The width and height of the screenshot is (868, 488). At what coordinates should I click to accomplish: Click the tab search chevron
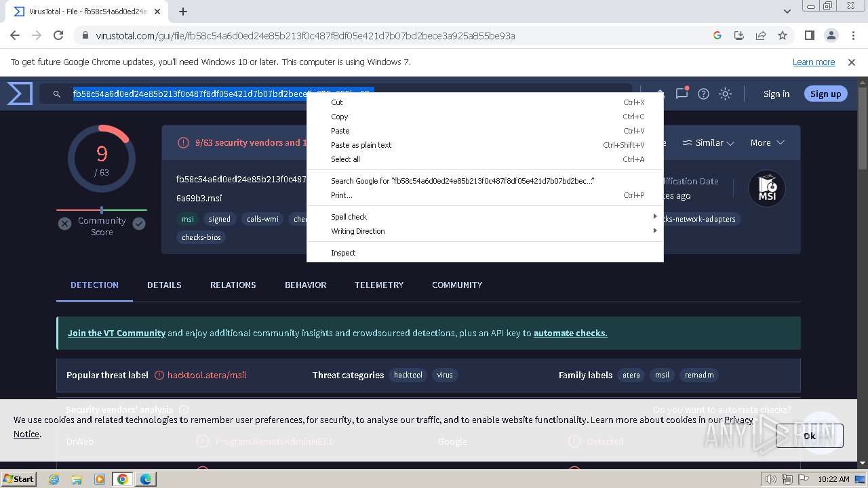787,12
